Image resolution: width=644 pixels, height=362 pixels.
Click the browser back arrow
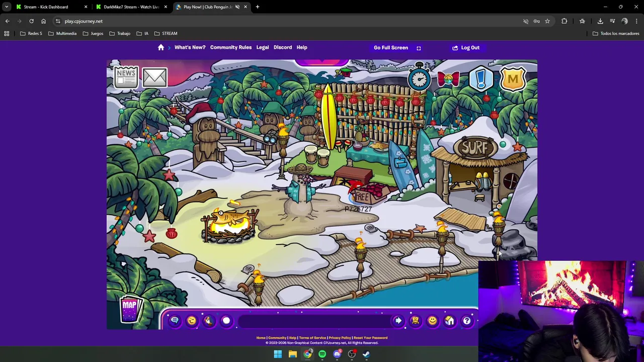pyautogui.click(x=7, y=21)
